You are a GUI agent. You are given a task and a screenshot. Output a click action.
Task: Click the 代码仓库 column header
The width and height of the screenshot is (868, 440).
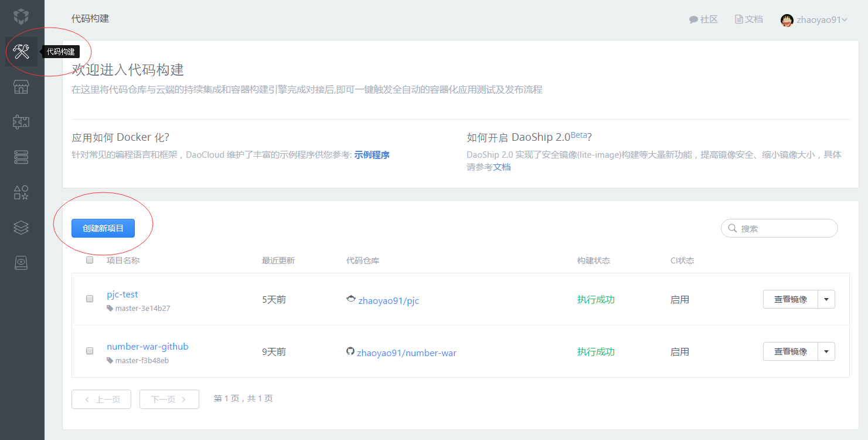tap(363, 260)
